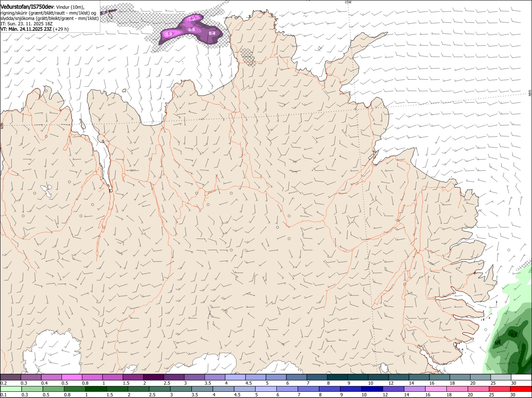Pick the dark purple snow swatch between 2 and 2.5
Viewport: 532px width, 398px height.
(x=153, y=377)
